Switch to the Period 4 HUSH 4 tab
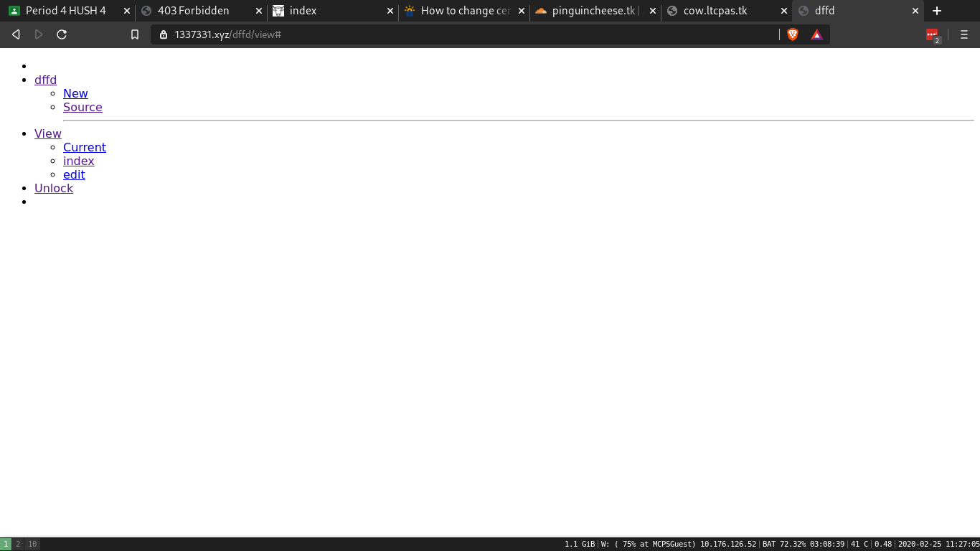The width and height of the screenshot is (980, 551). pos(66,11)
